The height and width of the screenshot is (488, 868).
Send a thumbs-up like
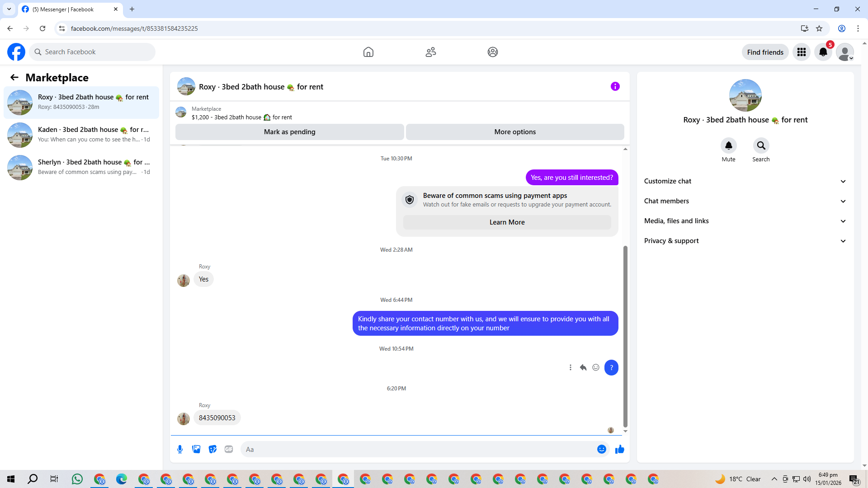619,449
